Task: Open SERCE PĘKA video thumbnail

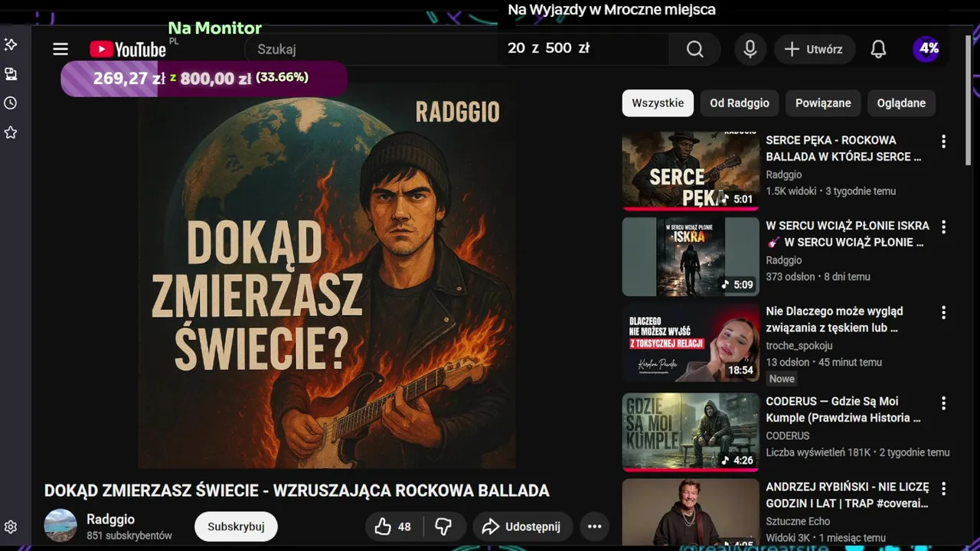Action: [691, 171]
